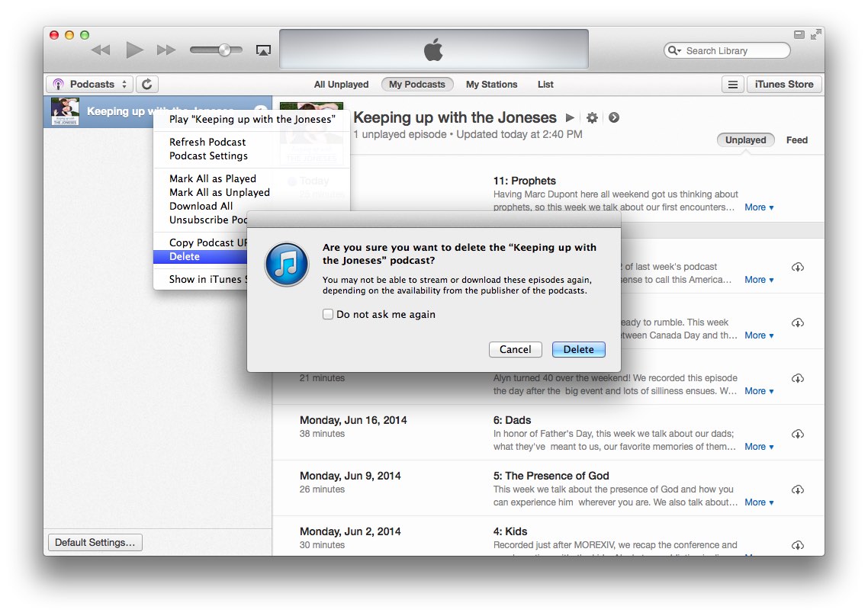Image resolution: width=868 pixels, height=616 pixels.
Task: Click the Up Next list icon
Action: pyautogui.click(x=732, y=85)
